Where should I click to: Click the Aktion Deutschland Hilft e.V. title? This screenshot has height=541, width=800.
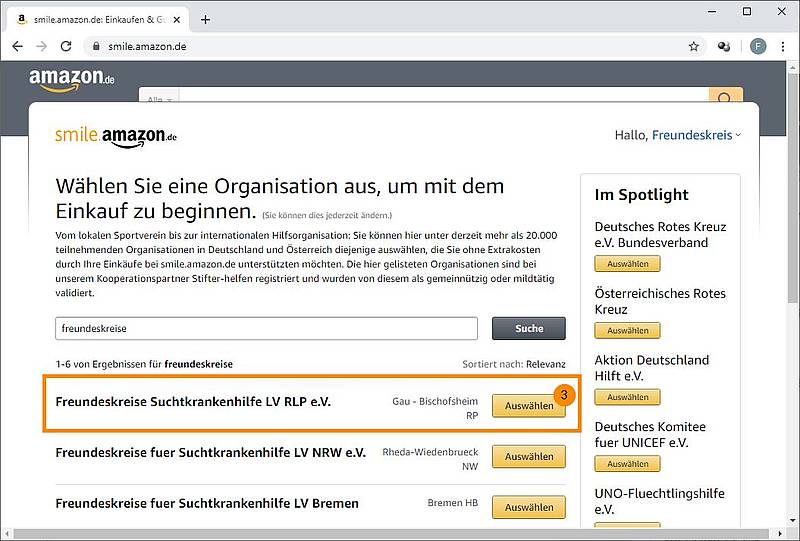[652, 368]
